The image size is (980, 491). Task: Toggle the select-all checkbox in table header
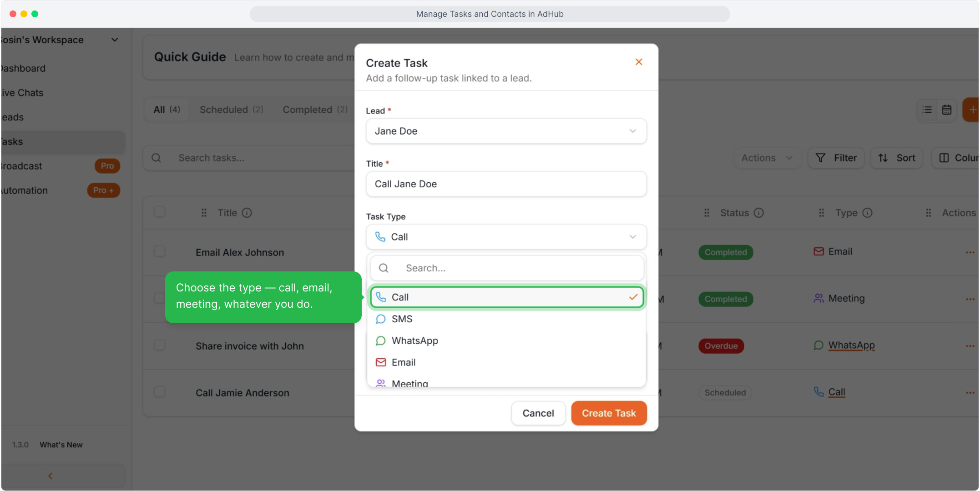(x=159, y=212)
